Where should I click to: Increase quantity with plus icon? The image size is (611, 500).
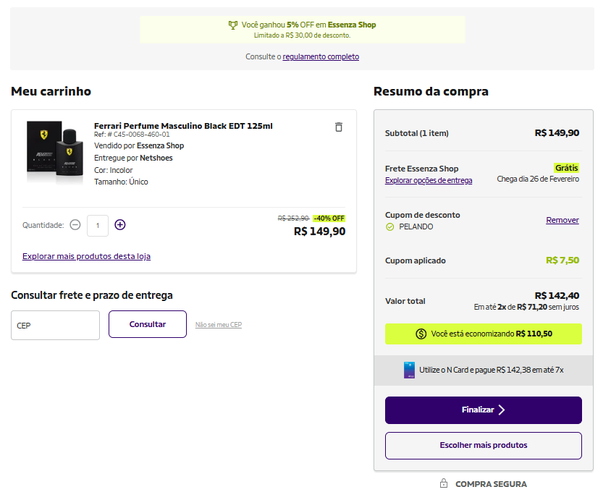[120, 225]
